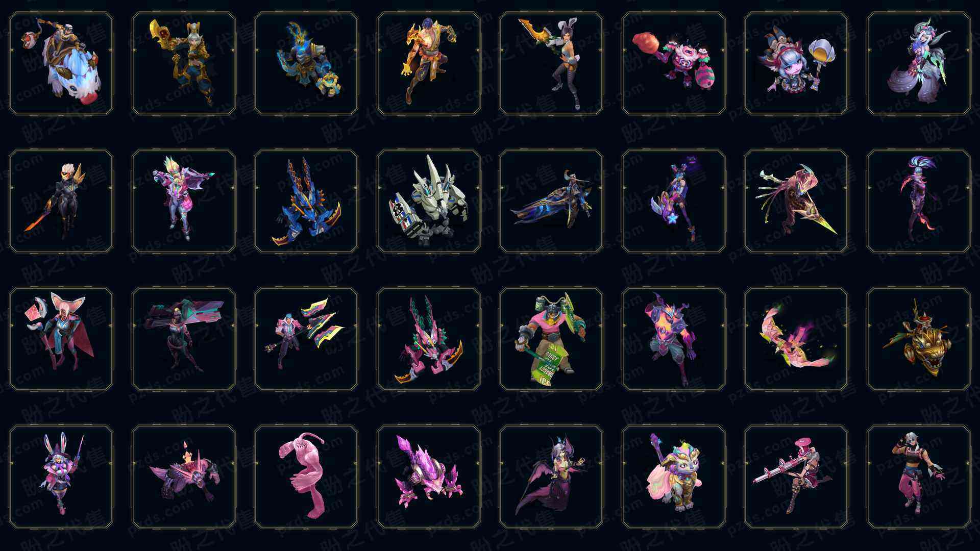Select the pink crystal scorpion skin
This screenshot has width=980, height=551.
pos(429,477)
